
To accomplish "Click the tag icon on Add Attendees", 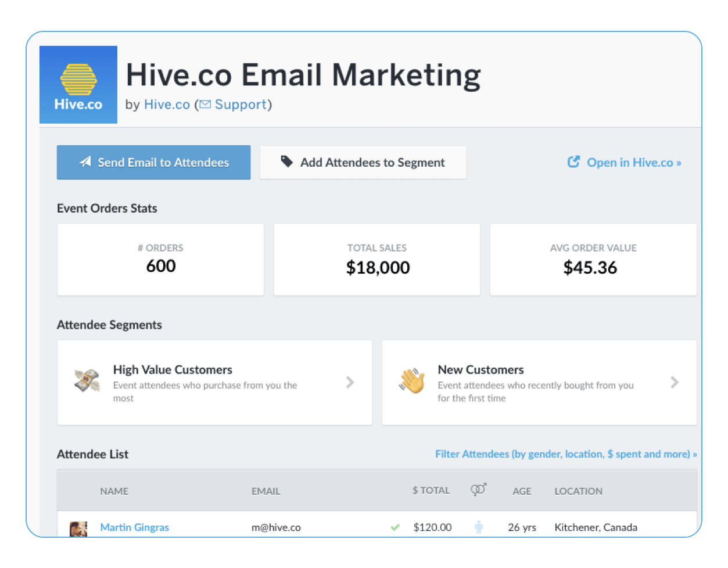I will pos(287,161).
